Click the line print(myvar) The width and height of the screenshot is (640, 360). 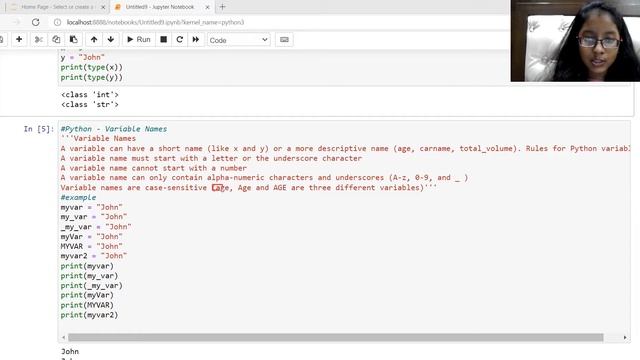click(87, 266)
